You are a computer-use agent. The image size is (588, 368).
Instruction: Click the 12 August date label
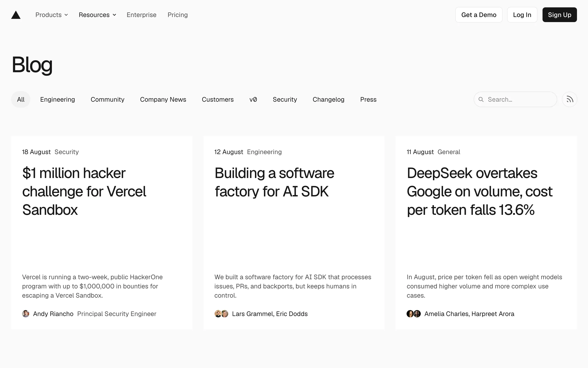[229, 152]
